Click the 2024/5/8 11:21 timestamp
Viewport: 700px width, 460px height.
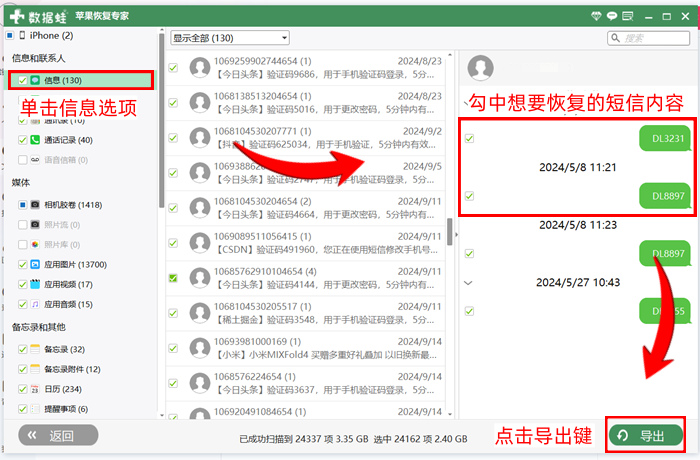pos(578,167)
